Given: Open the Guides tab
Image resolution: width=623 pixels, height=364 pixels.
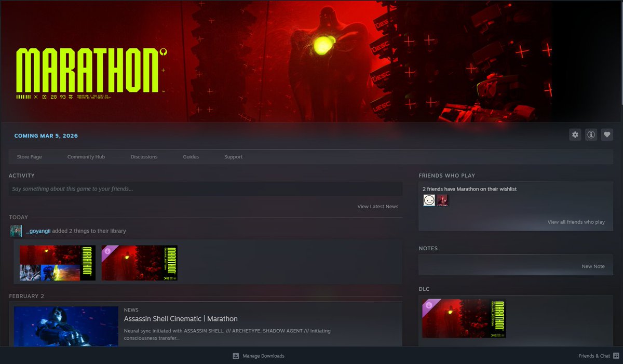Looking at the screenshot, I should click(x=191, y=157).
